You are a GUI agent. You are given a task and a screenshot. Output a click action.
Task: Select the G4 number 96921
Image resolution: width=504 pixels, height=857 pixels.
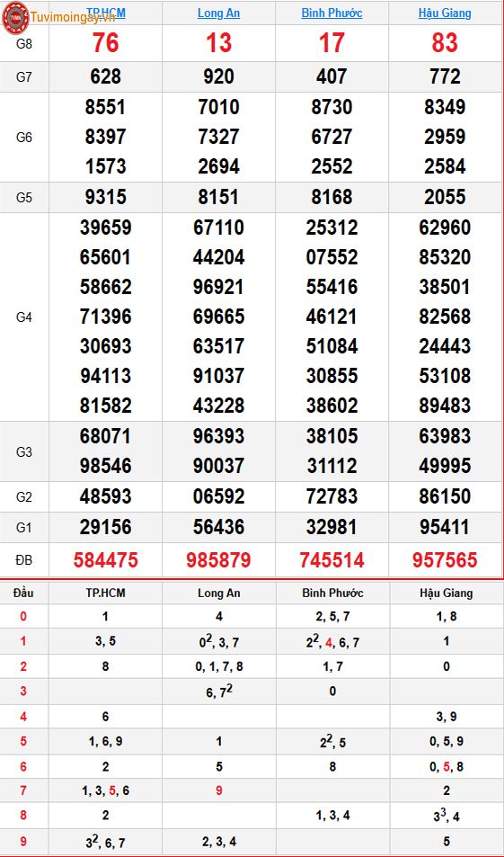point(218,287)
